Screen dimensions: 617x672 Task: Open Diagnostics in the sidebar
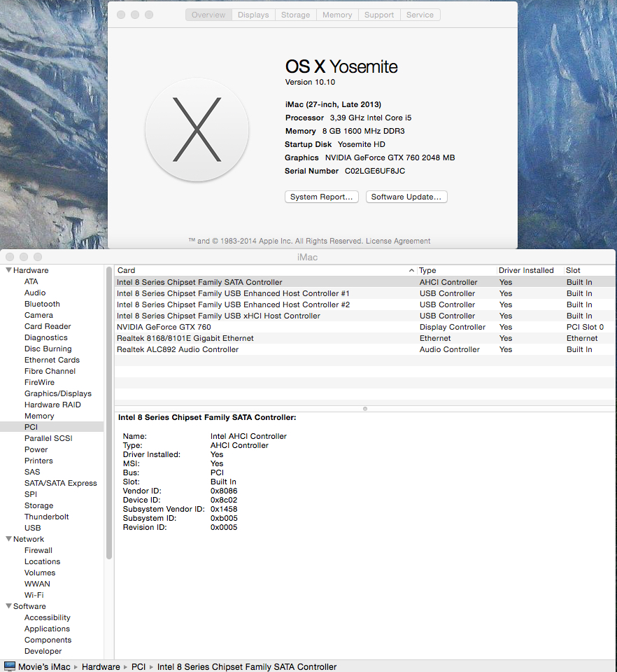(x=45, y=337)
